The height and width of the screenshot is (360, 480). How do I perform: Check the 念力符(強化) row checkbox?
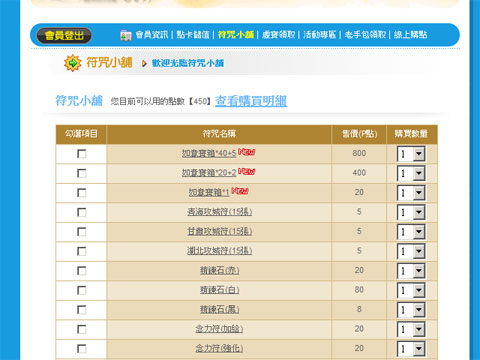pyautogui.click(x=81, y=349)
